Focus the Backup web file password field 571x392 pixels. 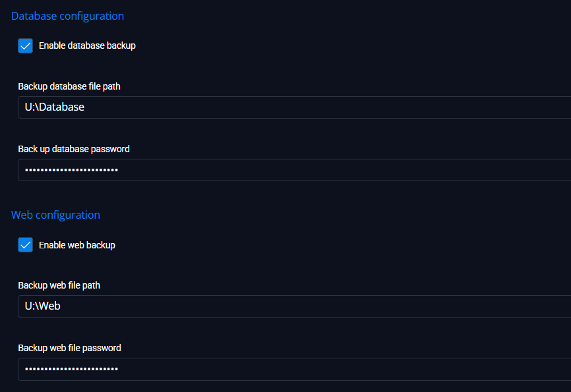pyautogui.click(x=294, y=369)
